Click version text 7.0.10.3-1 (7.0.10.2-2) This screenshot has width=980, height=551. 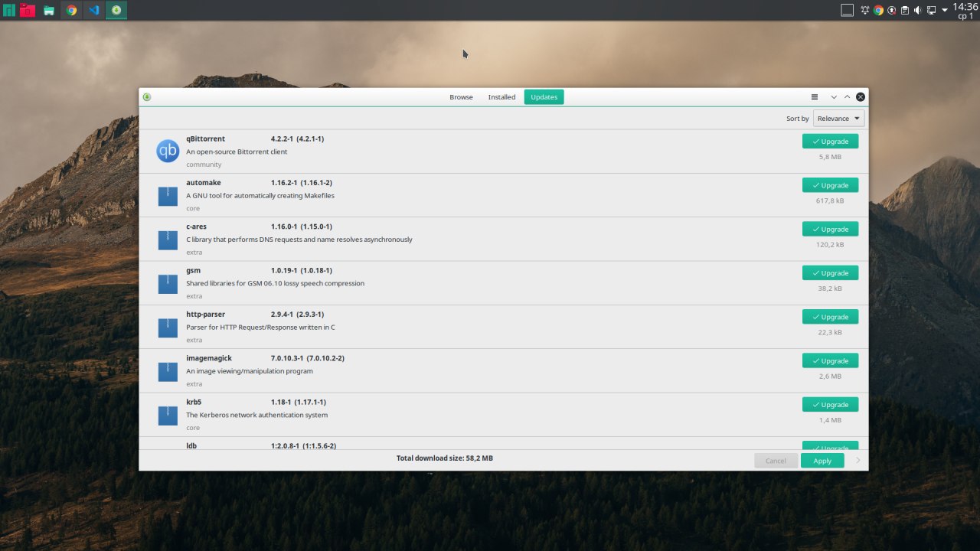click(x=308, y=358)
